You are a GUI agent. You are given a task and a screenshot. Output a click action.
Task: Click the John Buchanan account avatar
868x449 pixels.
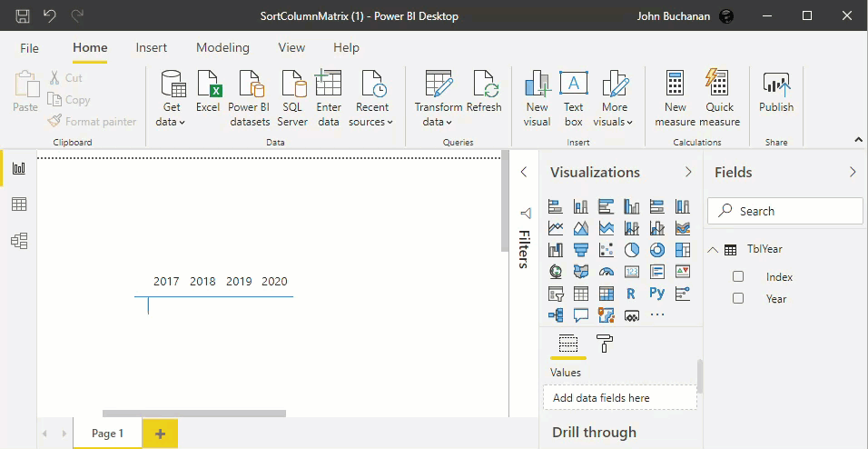point(726,16)
